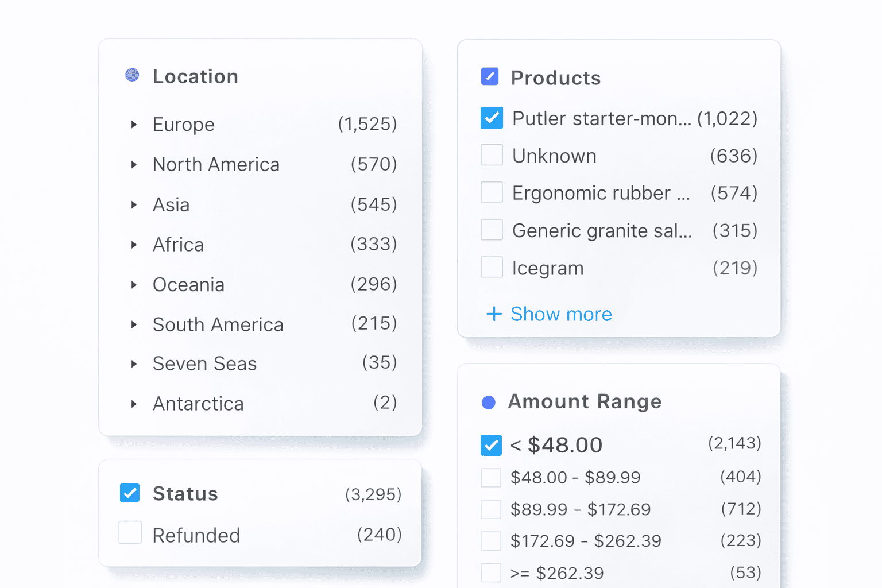Expand the North America location group

pyautogui.click(x=134, y=165)
